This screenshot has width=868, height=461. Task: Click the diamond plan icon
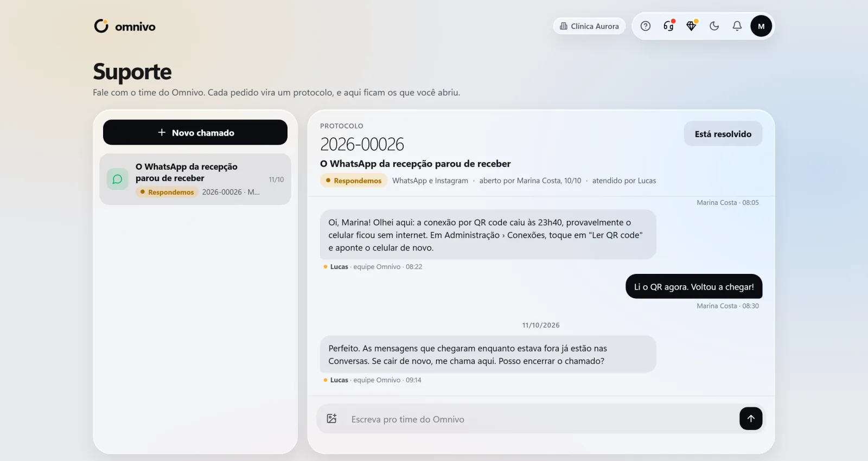[x=691, y=26]
